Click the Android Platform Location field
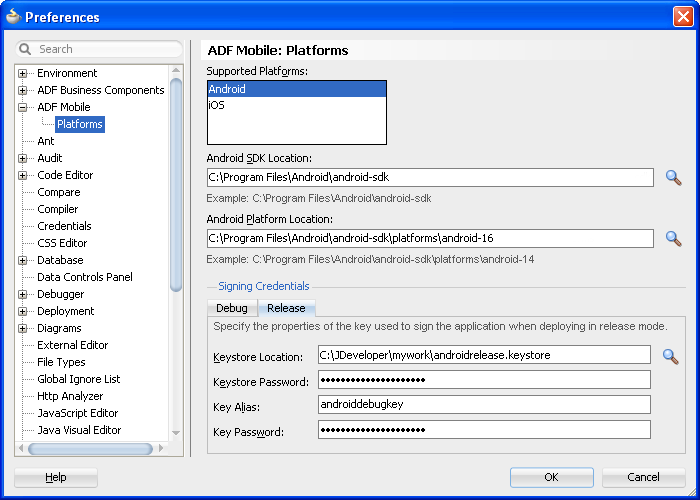 tap(430, 238)
